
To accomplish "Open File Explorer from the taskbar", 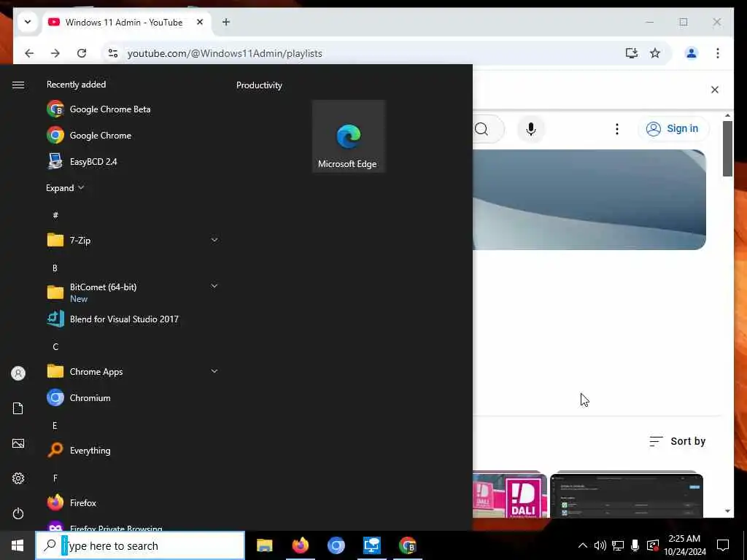I will 264,545.
